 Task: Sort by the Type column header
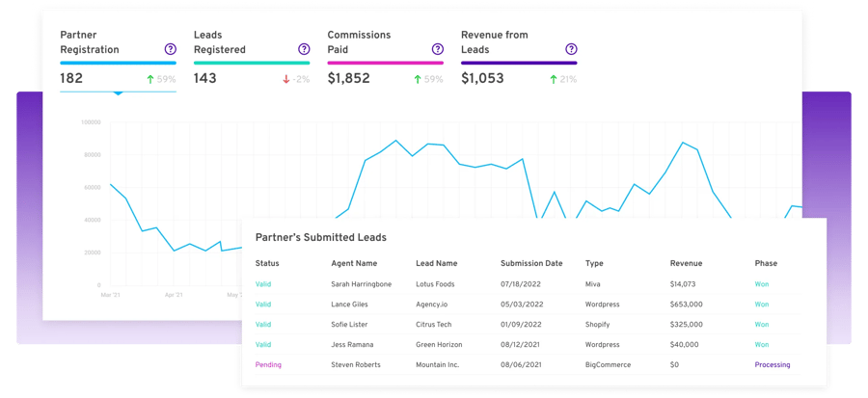pos(594,264)
